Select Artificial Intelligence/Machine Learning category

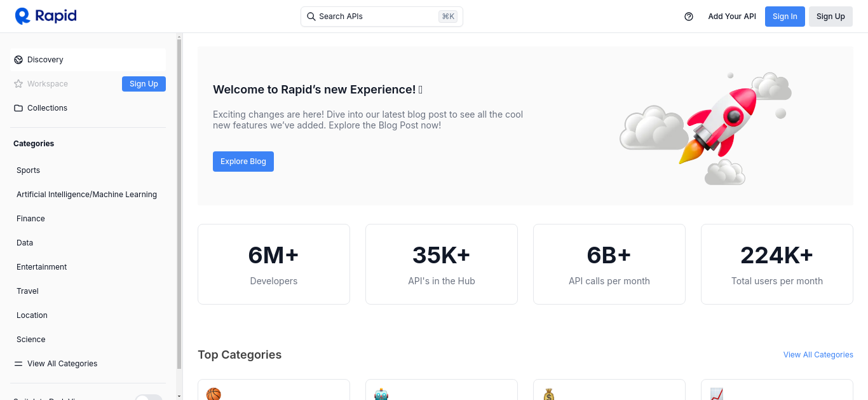coord(86,195)
